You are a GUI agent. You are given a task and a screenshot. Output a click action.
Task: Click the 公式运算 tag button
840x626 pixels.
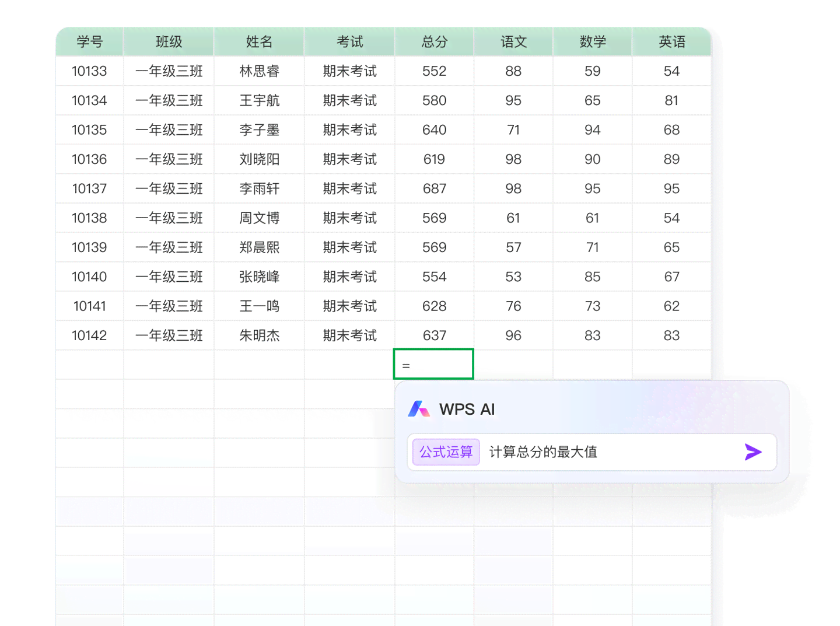[446, 452]
